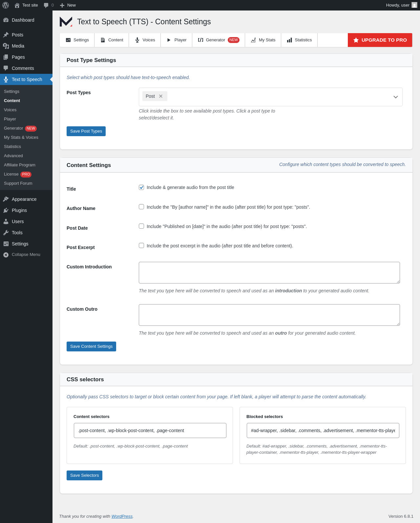This screenshot has height=523, width=420.
Task: Click the shortcode brackets icon on the Generator tab
Action: coord(200,40)
